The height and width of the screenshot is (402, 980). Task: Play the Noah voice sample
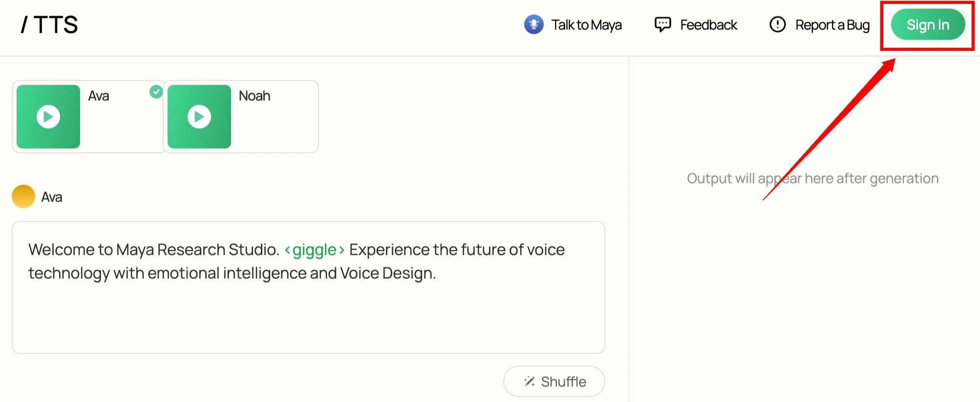click(x=199, y=117)
